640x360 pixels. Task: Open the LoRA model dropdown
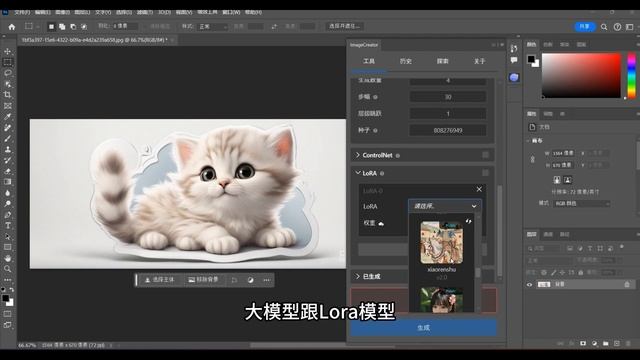pos(444,206)
